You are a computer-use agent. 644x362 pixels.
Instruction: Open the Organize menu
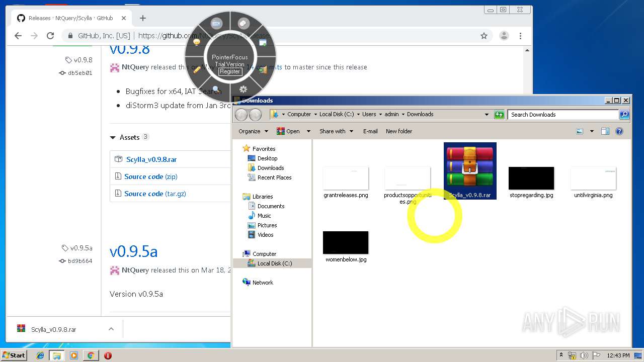coord(253,131)
